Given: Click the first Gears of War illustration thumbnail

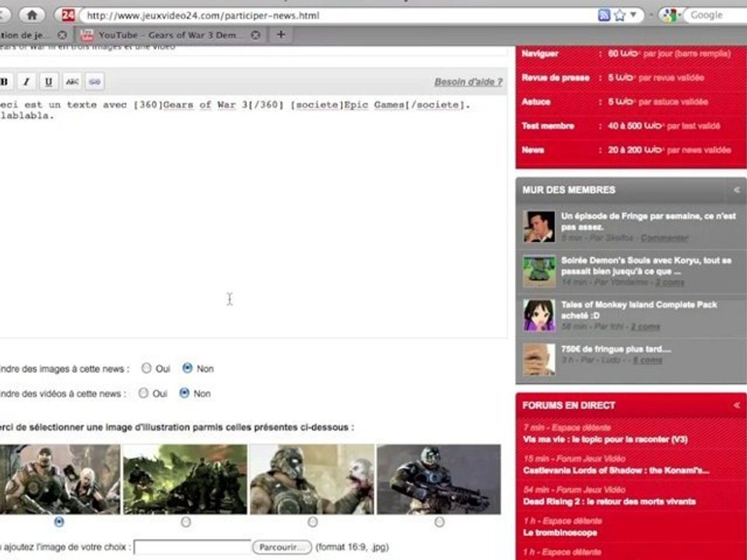Looking at the screenshot, I should pyautogui.click(x=60, y=479).
